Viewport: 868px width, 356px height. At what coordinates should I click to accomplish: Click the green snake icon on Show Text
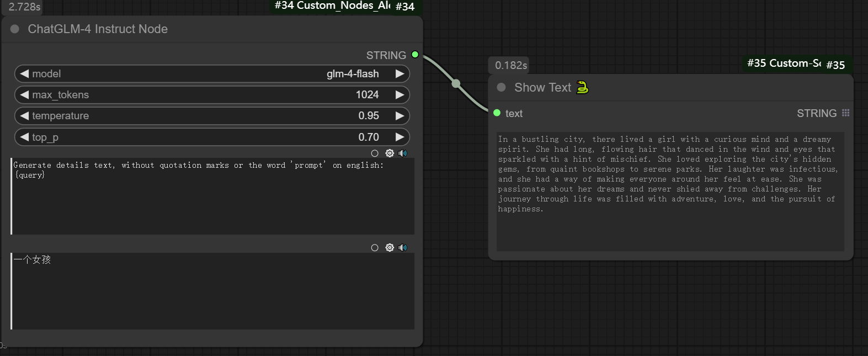coord(582,87)
